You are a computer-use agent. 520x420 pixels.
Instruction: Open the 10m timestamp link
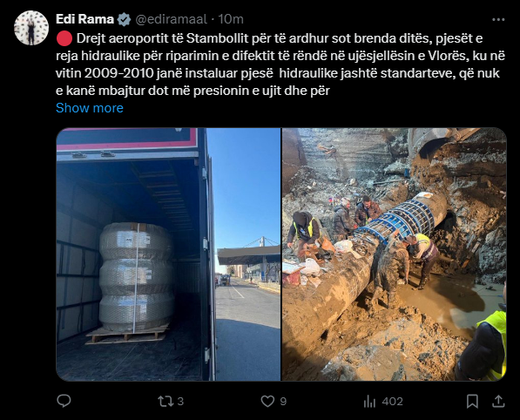coord(231,19)
